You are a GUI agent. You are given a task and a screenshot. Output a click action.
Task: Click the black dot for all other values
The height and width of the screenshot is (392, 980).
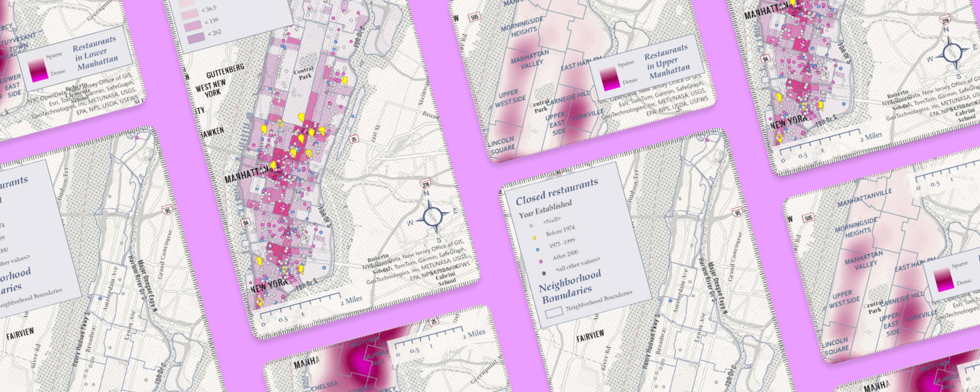(544, 273)
